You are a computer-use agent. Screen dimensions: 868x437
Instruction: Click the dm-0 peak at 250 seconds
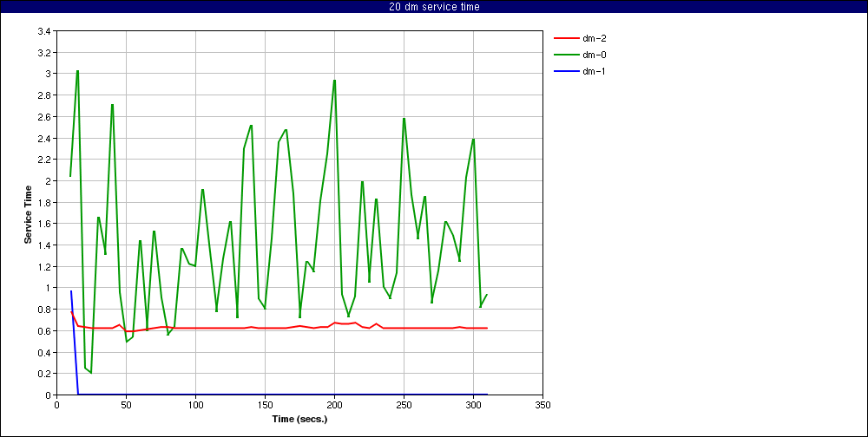tap(404, 119)
